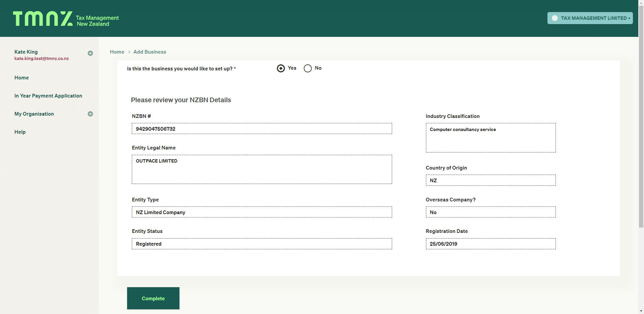Screen dimensions: 644x314
Task: Click Entity Legal Name field OUTPACE LIMITED
Action: 262,169
